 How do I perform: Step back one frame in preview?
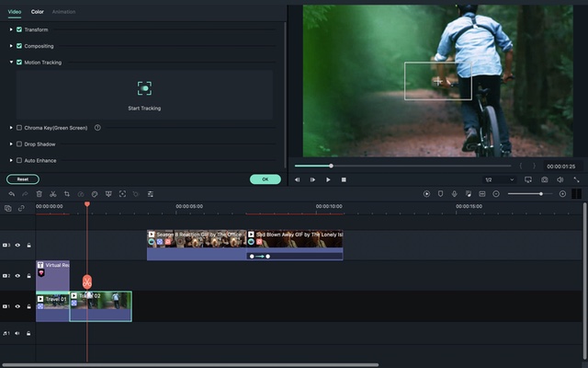pyautogui.click(x=297, y=180)
